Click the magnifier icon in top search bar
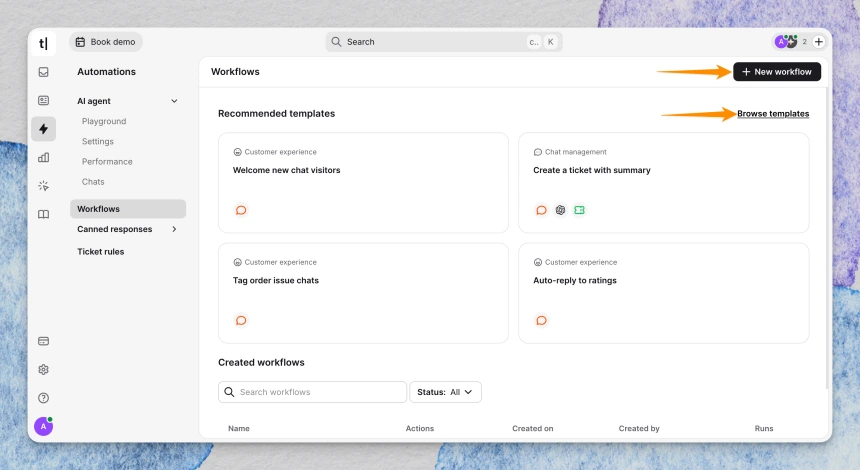860x470 pixels. point(336,42)
